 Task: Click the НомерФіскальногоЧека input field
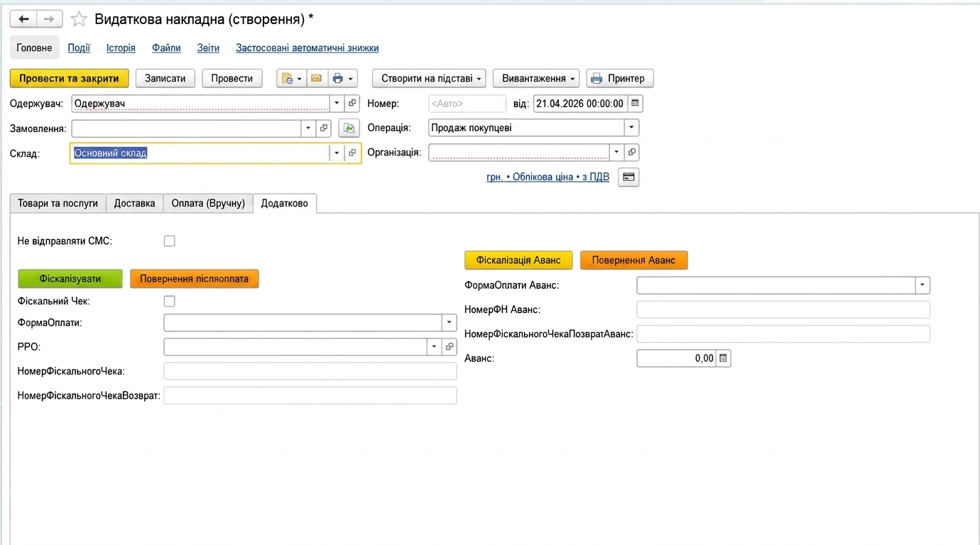tap(310, 371)
